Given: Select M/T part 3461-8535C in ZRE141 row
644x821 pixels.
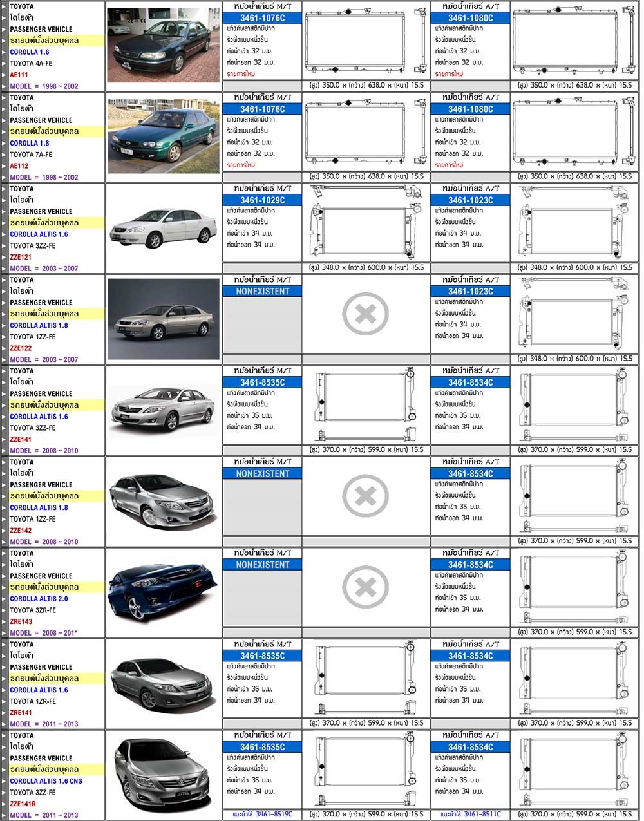Looking at the screenshot, I should pos(263,656).
